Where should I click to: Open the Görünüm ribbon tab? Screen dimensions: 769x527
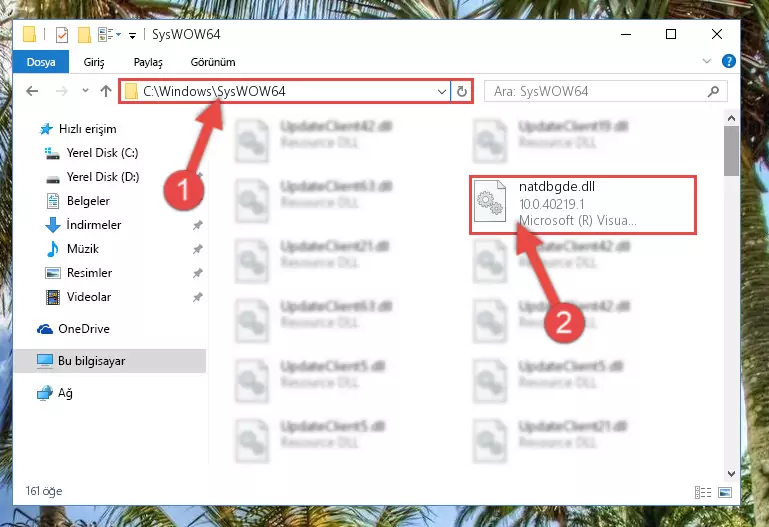click(213, 62)
